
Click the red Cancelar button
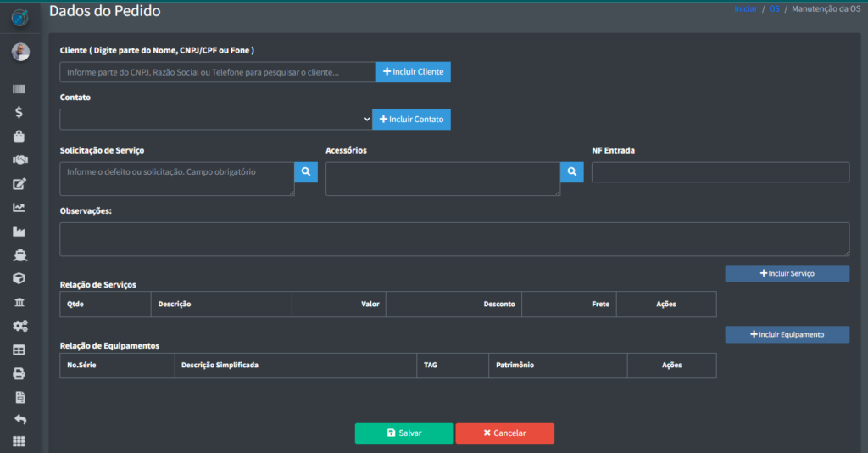tap(504, 433)
